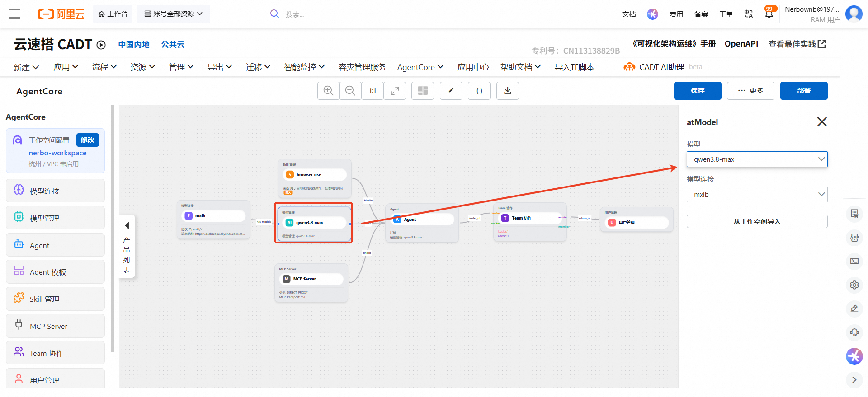Reset canvas zoom to 1:1
Viewport: 868px width, 397px height.
point(373,91)
